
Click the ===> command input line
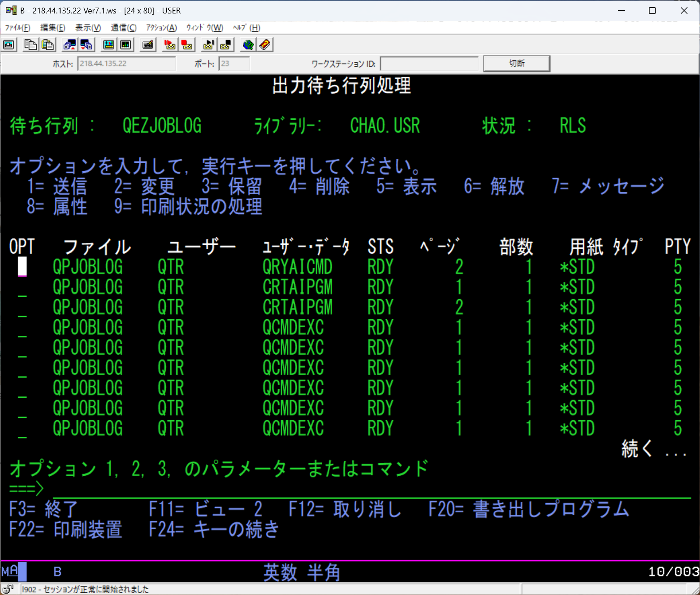(x=372, y=489)
